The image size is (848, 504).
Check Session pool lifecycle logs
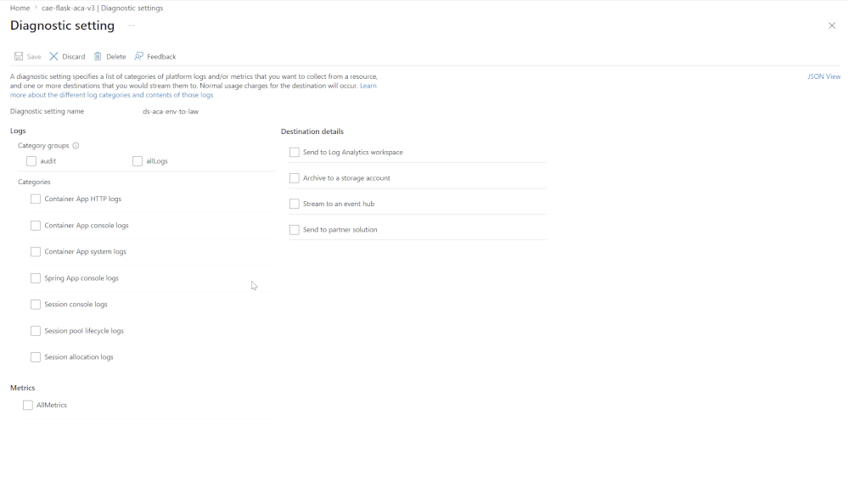(36, 330)
